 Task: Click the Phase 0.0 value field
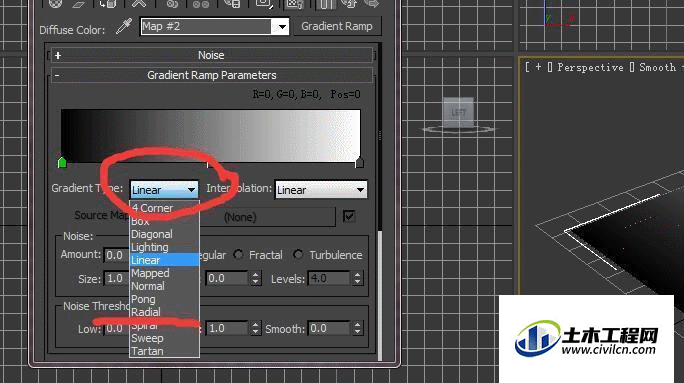(227, 278)
